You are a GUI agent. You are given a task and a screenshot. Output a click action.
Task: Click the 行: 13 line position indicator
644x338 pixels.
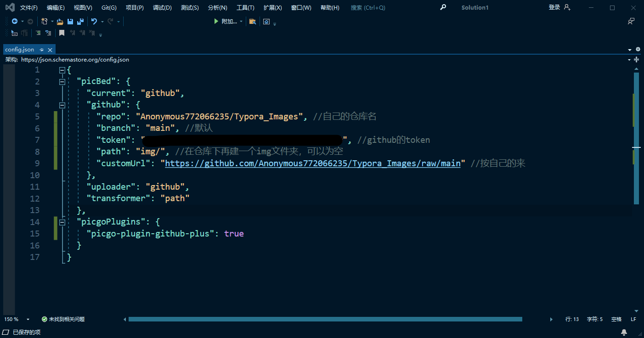point(572,319)
